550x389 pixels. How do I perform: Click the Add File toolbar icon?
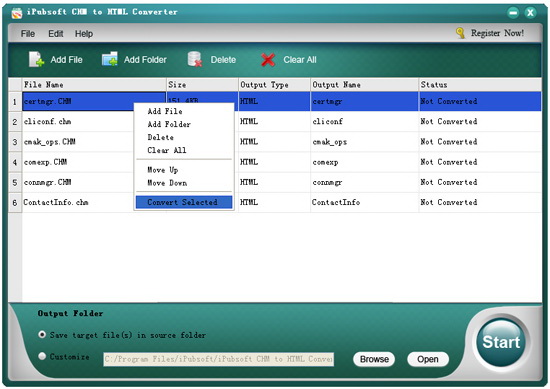coord(36,59)
